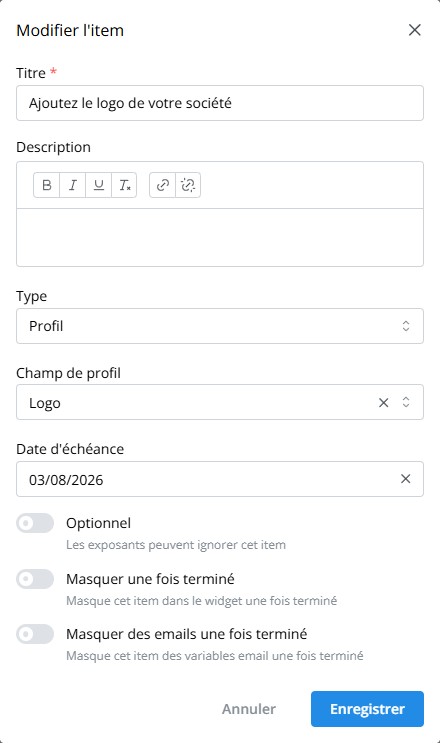
Task: Click the Masquer des emails une fois terminé label
Action: (187, 634)
